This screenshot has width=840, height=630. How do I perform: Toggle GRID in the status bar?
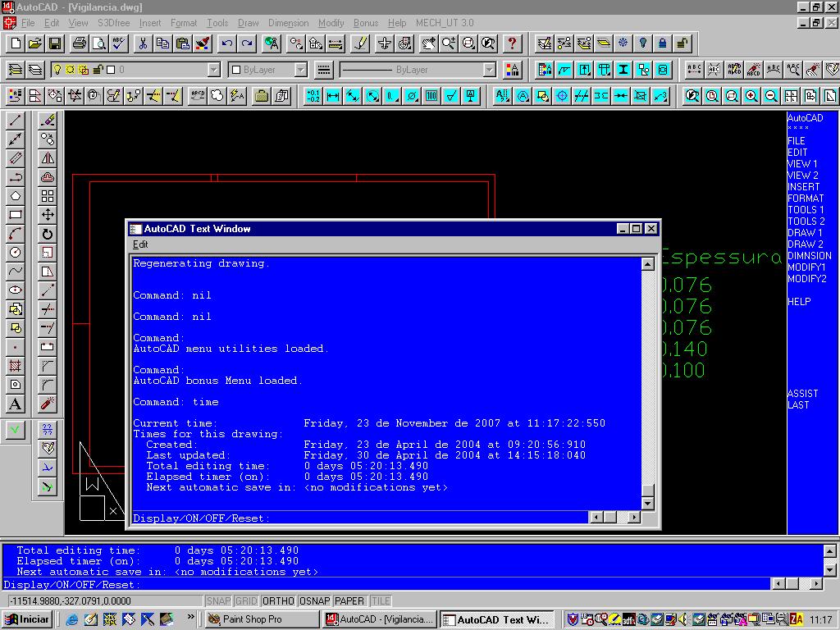[246, 601]
